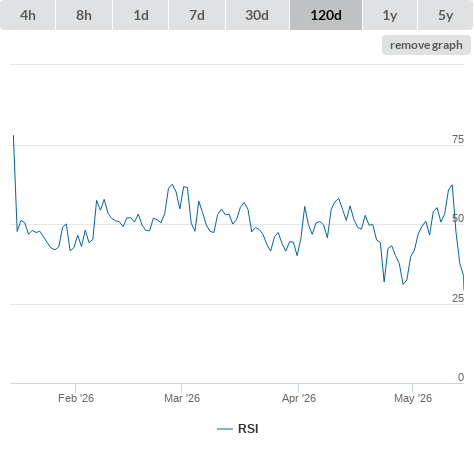This screenshot has height=455, width=474.
Task: Choose the 1d range tab
Action: pyautogui.click(x=141, y=15)
